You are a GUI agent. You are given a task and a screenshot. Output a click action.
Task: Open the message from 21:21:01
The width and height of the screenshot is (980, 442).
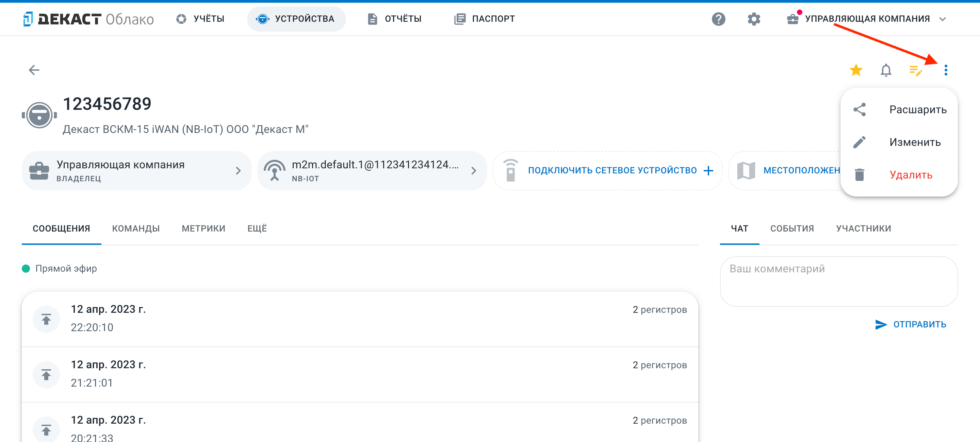[360, 374]
